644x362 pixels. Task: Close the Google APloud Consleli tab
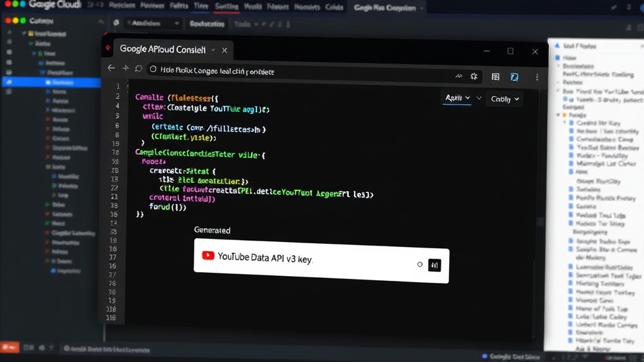(225, 50)
